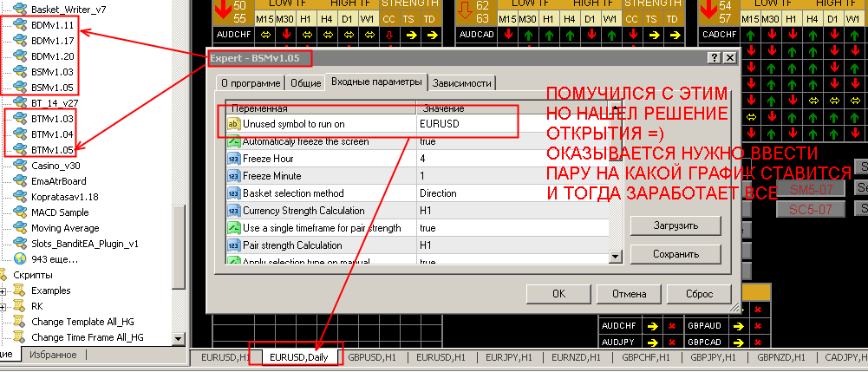The height and width of the screenshot is (372, 868).
Task: Click the BDMv1.17 expert advisor icon
Action: click(x=21, y=41)
